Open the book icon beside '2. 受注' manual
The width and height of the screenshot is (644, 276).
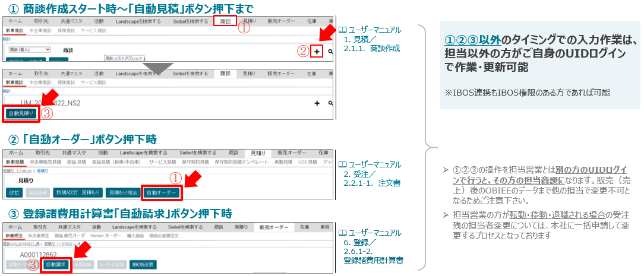pos(342,164)
